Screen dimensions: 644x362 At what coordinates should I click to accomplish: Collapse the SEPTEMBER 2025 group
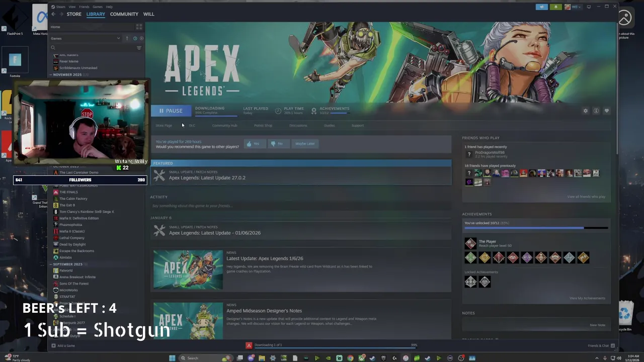point(67,264)
